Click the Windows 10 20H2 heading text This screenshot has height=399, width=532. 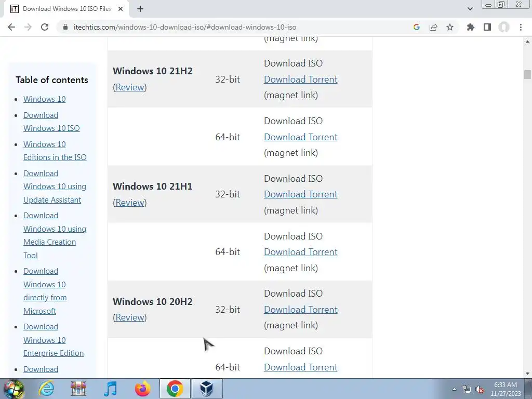153,302
